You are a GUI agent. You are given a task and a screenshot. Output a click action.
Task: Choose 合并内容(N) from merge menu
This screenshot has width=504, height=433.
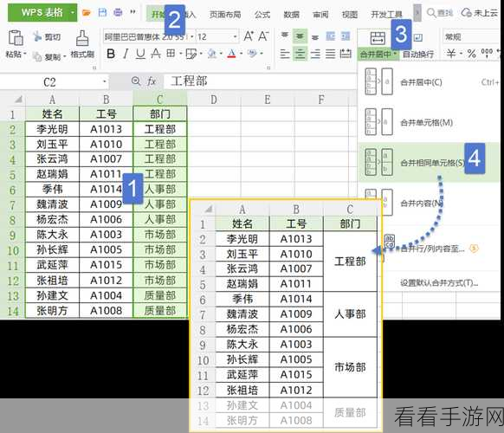430,203
